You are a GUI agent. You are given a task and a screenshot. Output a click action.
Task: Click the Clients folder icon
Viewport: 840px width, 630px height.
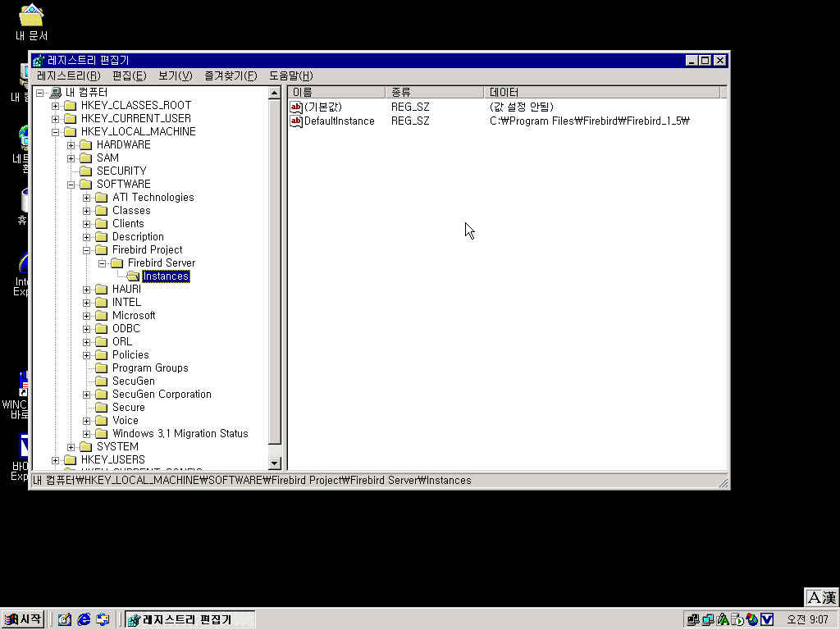[x=101, y=224]
